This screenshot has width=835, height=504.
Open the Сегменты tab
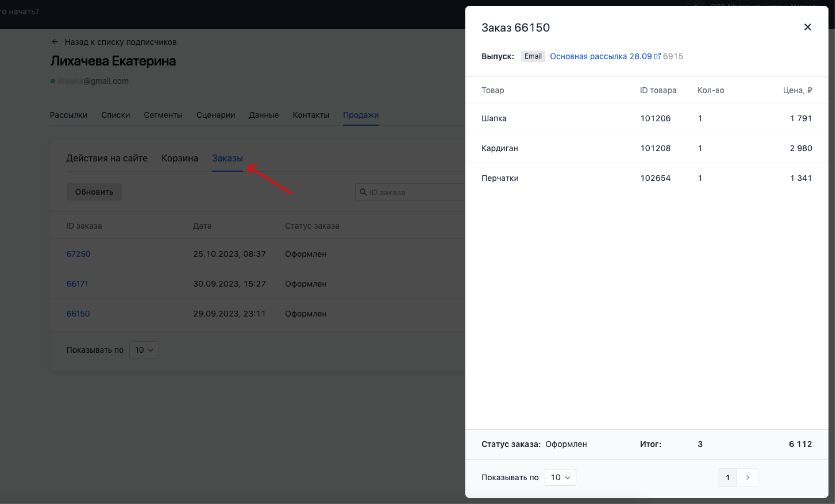163,115
